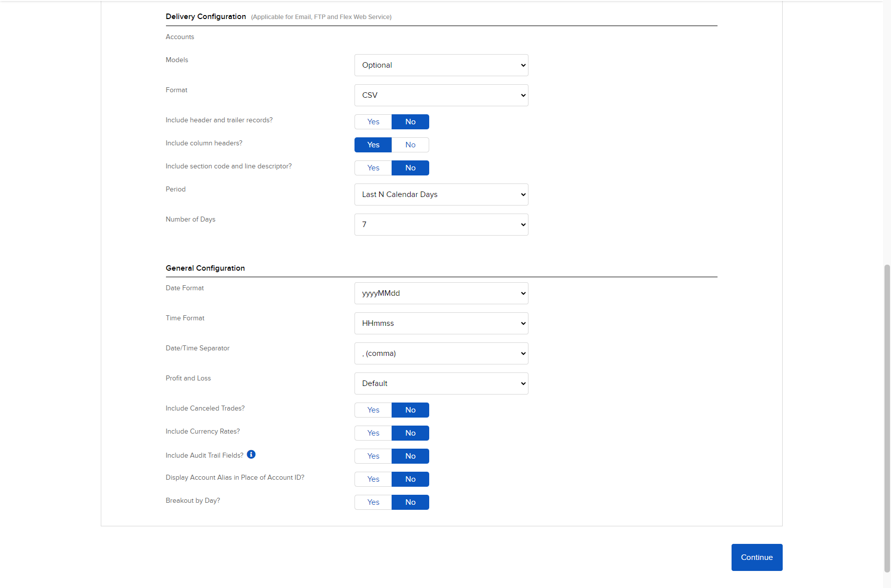Select No for Include Audit Trail Fields
891x588 pixels.
point(410,456)
